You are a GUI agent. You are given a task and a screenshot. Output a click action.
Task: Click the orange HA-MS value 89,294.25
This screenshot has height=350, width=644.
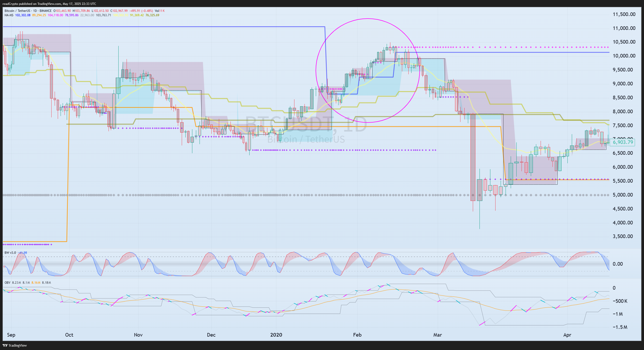(39, 15)
